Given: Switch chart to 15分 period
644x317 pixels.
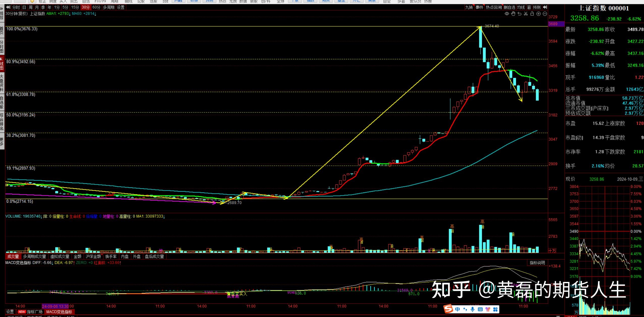Looking at the screenshot, I should (75, 7).
